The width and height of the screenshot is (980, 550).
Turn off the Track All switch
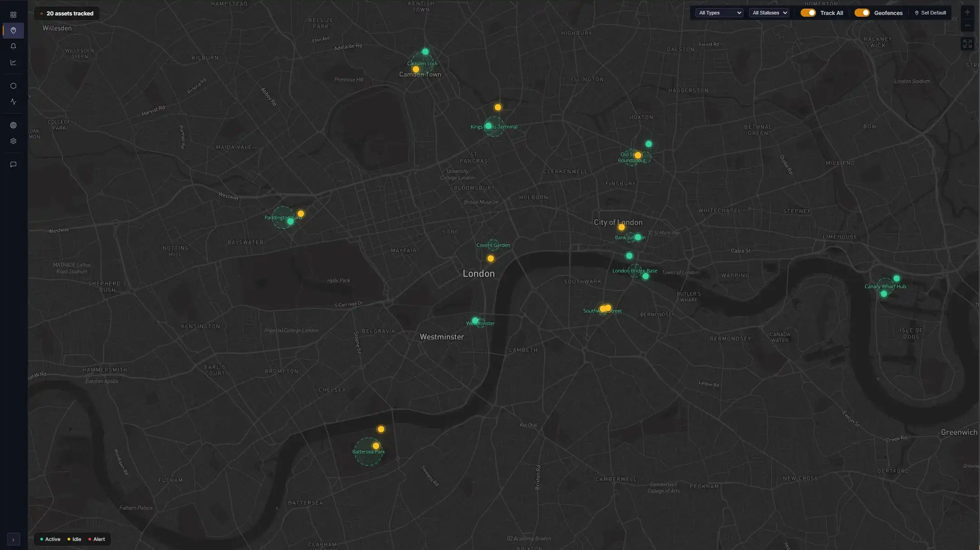tap(808, 13)
